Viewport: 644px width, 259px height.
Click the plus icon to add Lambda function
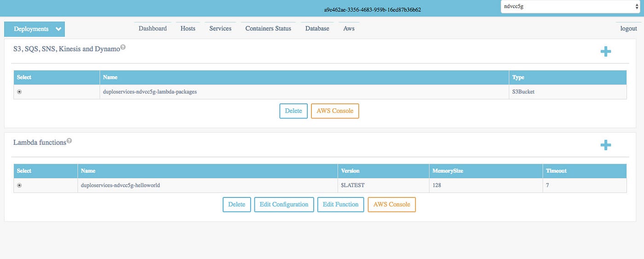coord(606,145)
